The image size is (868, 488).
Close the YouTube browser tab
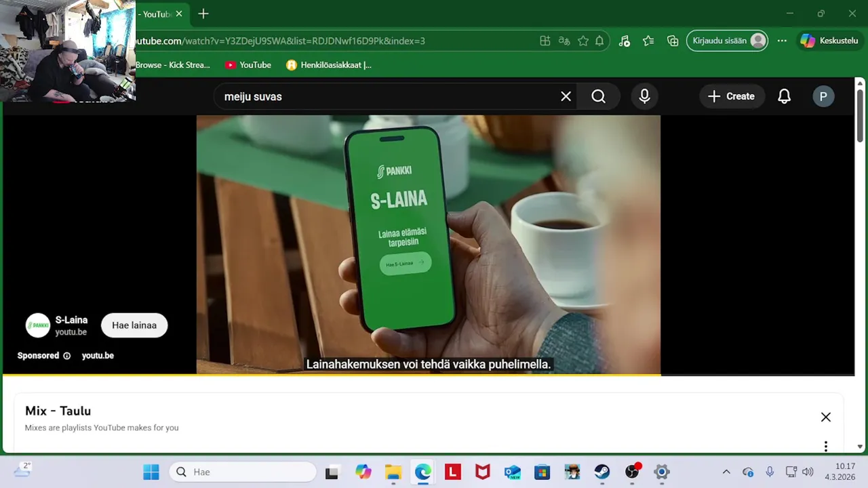[x=179, y=14]
